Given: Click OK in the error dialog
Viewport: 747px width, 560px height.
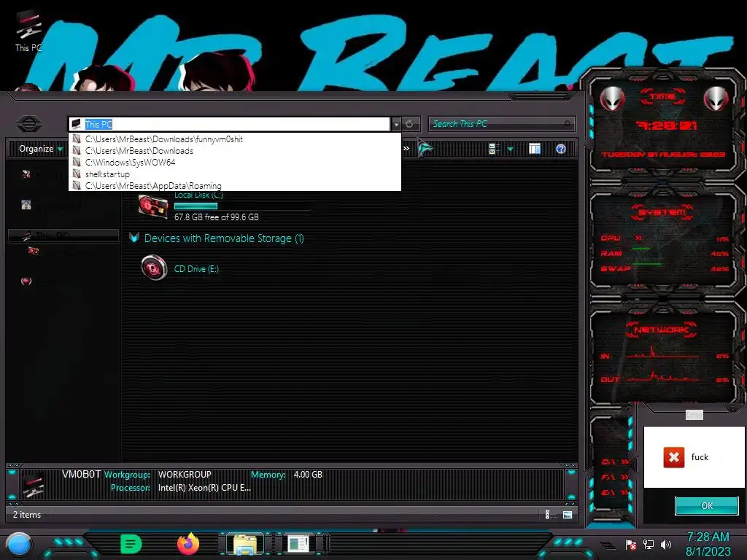Looking at the screenshot, I should (x=707, y=506).
